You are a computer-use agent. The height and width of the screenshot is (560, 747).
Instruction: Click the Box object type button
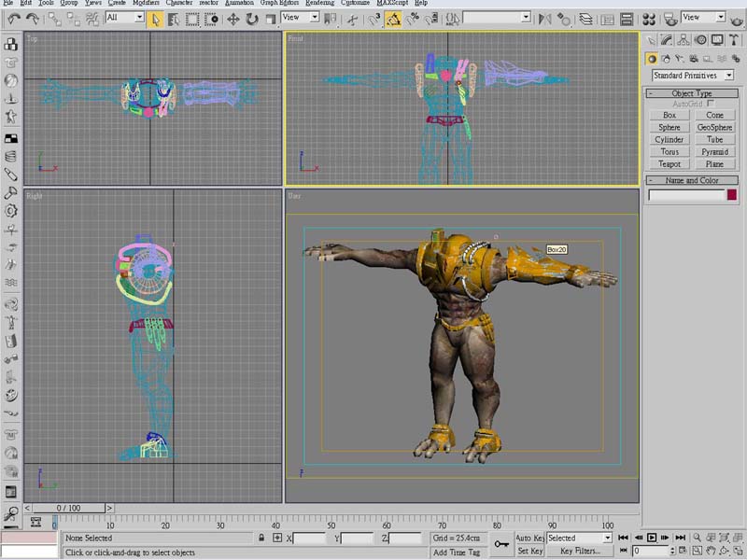(669, 115)
